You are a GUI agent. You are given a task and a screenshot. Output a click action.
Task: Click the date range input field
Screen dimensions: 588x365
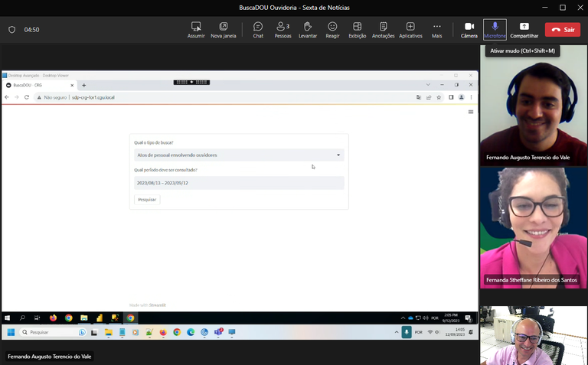[239, 183]
